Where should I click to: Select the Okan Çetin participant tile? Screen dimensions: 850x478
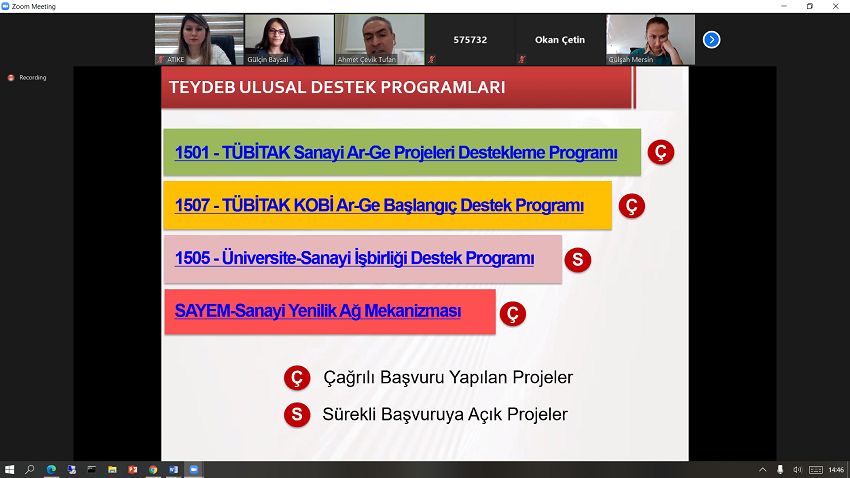click(x=560, y=40)
